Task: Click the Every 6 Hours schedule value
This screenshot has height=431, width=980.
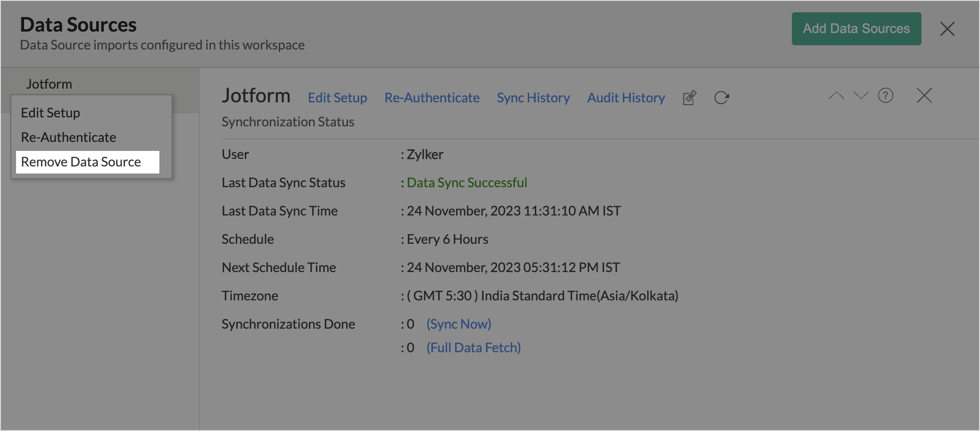Action: point(448,239)
